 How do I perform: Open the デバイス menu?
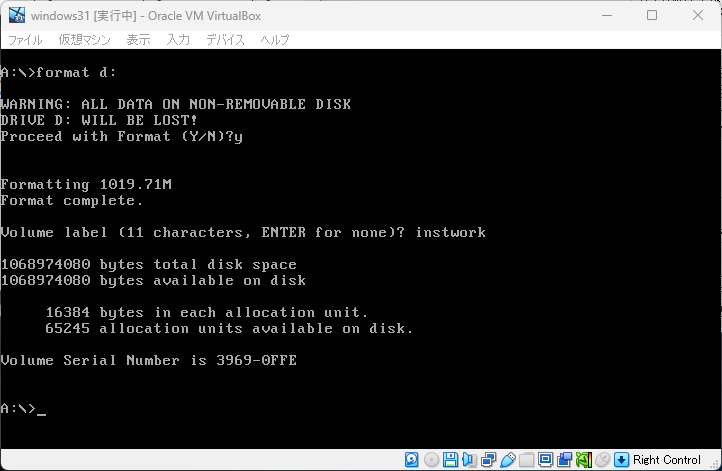225,40
